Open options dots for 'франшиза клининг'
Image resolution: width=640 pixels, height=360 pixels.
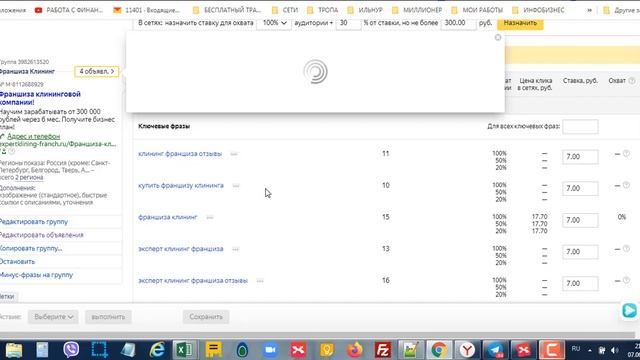[x=210, y=217]
